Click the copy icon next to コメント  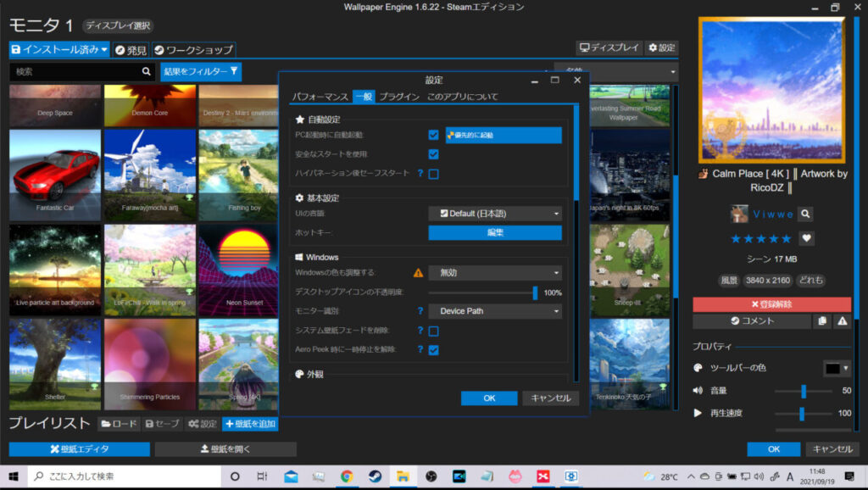822,320
